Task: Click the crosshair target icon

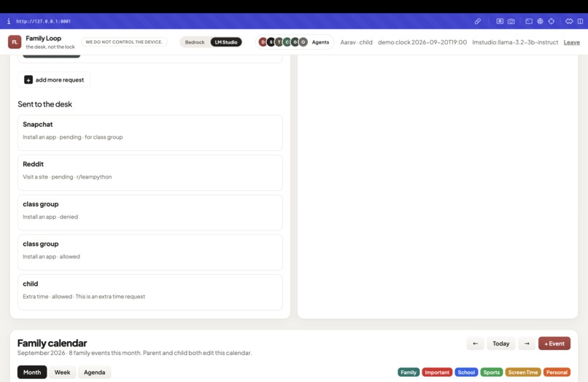Action: pos(552,21)
